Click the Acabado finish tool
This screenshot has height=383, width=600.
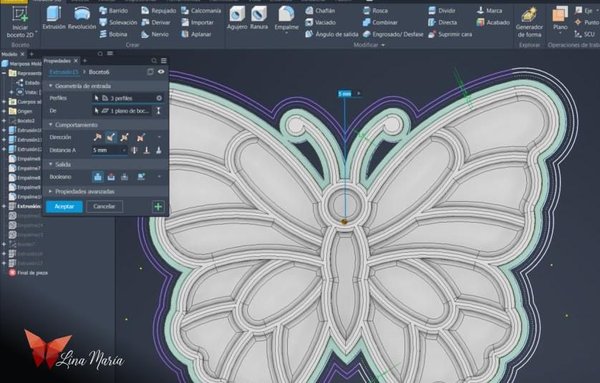(493, 23)
